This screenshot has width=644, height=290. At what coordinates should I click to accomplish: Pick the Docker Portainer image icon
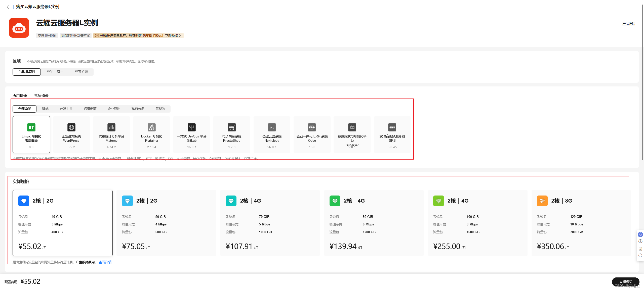[152, 127]
